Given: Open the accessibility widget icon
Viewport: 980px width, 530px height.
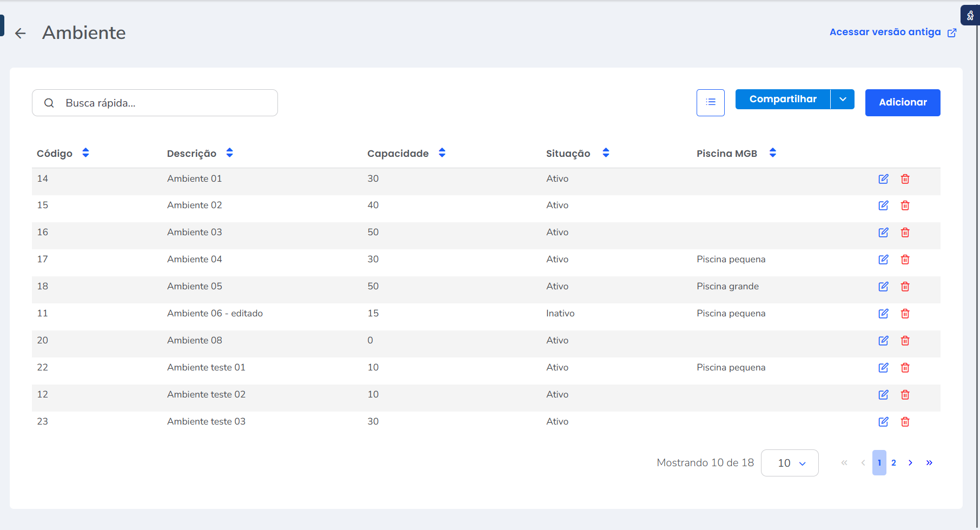Looking at the screenshot, I should pos(970,16).
